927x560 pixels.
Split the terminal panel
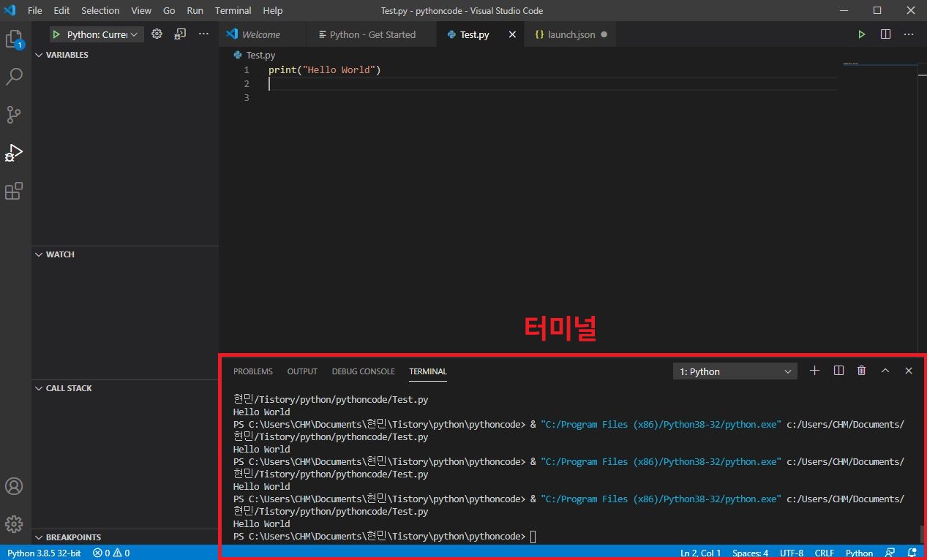click(x=838, y=371)
